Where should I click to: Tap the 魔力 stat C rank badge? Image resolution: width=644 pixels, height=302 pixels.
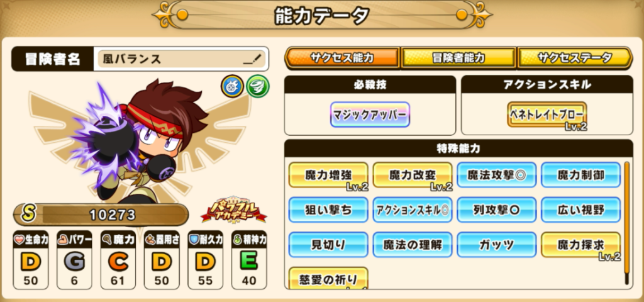[x=118, y=260]
